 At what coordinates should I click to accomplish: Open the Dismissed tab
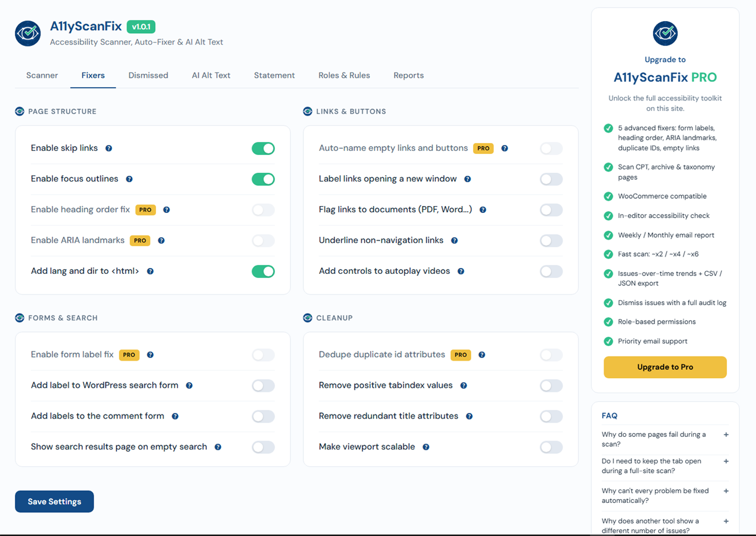148,75
